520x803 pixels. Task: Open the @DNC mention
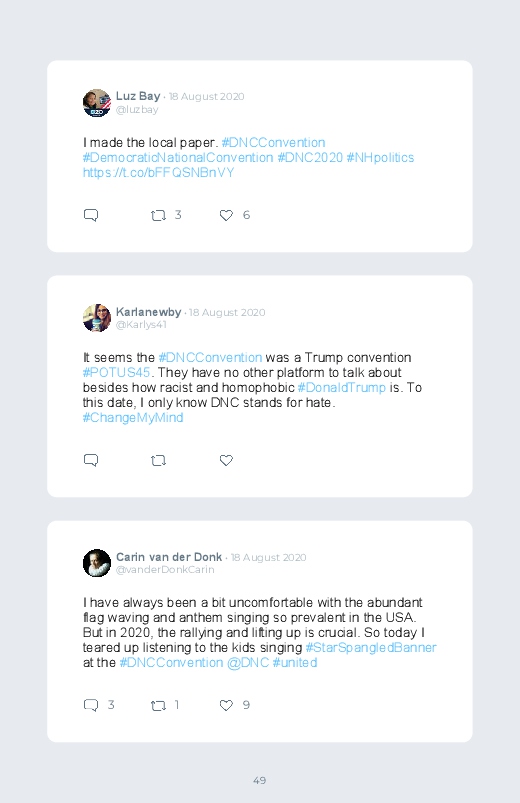(x=248, y=663)
